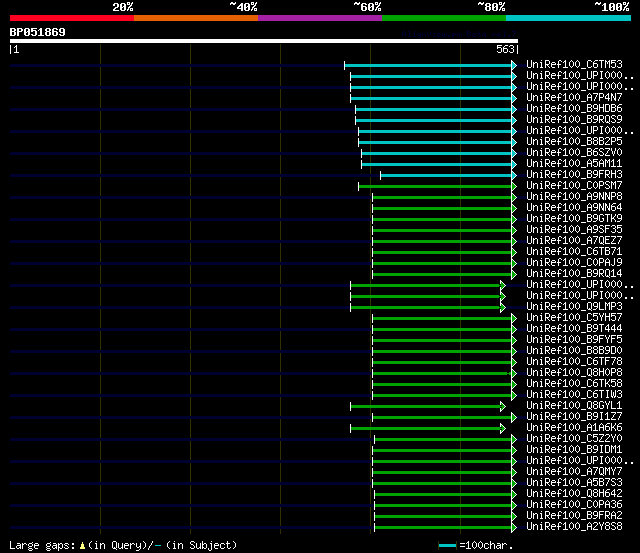Click the UniRef100_B9RQ14 label
This screenshot has height=553, width=640.
(x=574, y=274)
